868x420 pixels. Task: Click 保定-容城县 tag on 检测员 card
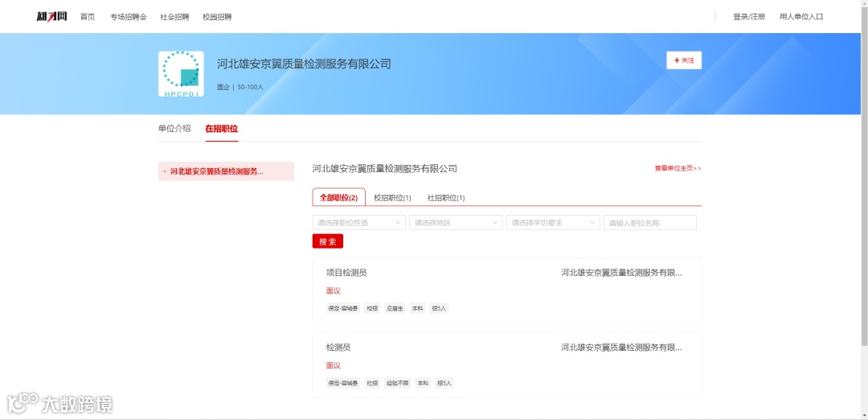pos(343,383)
